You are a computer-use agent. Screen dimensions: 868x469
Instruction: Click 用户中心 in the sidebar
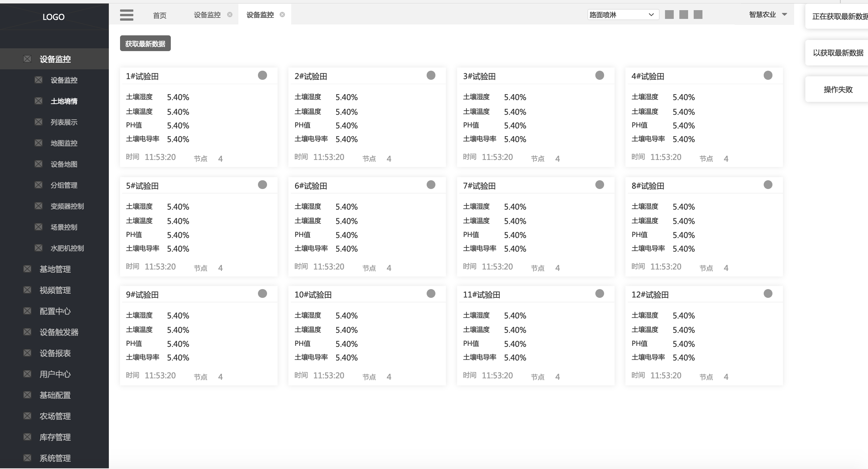point(55,374)
